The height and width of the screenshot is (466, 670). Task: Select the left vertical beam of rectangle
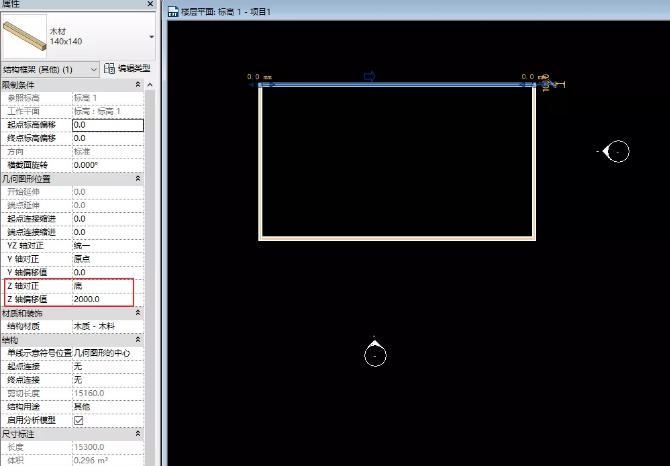click(x=260, y=162)
